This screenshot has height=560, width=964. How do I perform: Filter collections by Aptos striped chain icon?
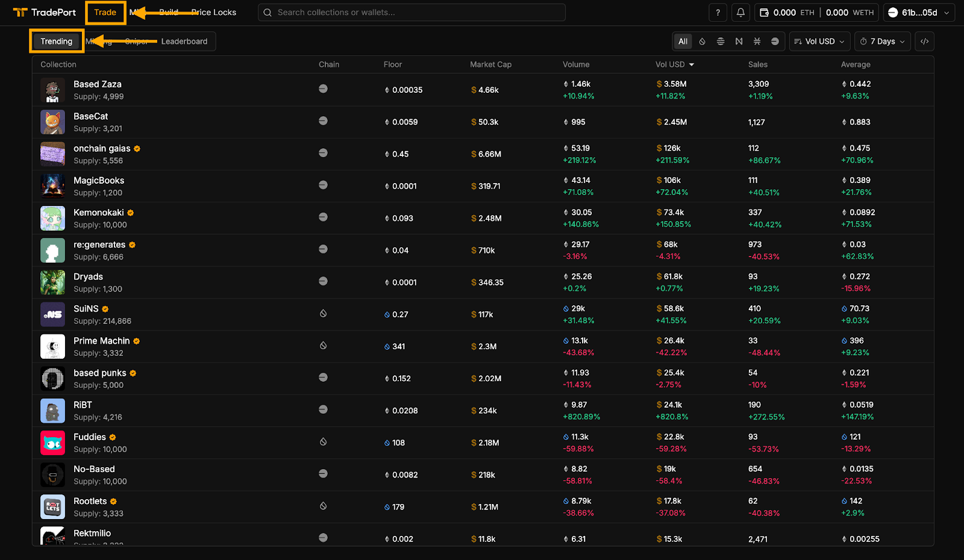(x=721, y=42)
